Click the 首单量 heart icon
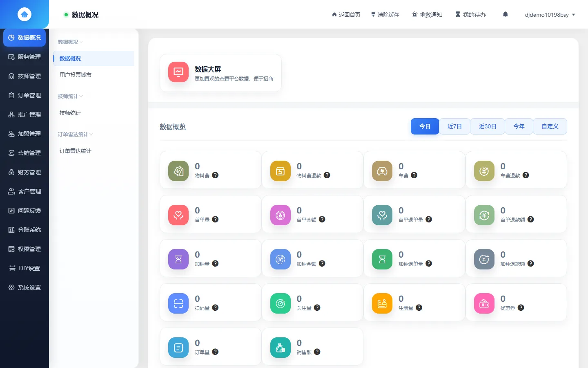 click(x=178, y=215)
